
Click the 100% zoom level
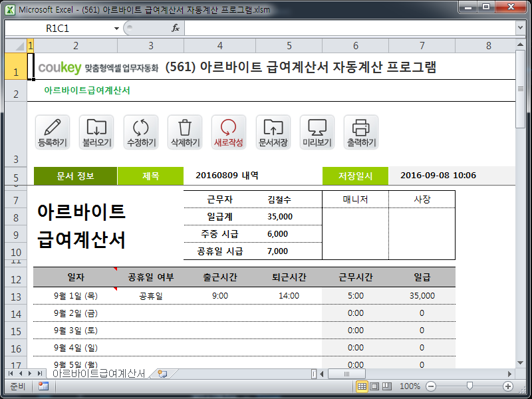[410, 386]
